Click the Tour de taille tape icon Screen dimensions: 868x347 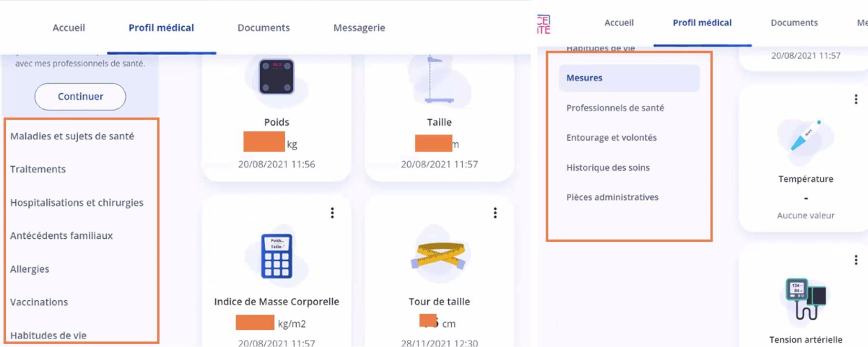(x=439, y=255)
